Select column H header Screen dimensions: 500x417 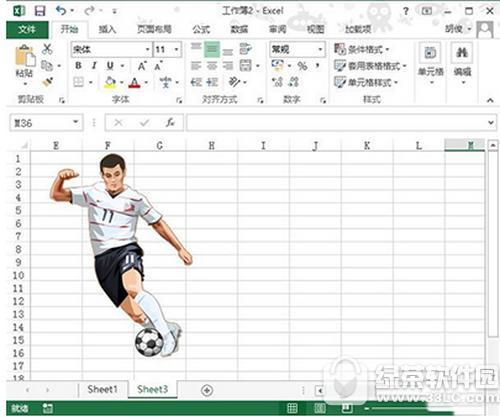[211, 146]
